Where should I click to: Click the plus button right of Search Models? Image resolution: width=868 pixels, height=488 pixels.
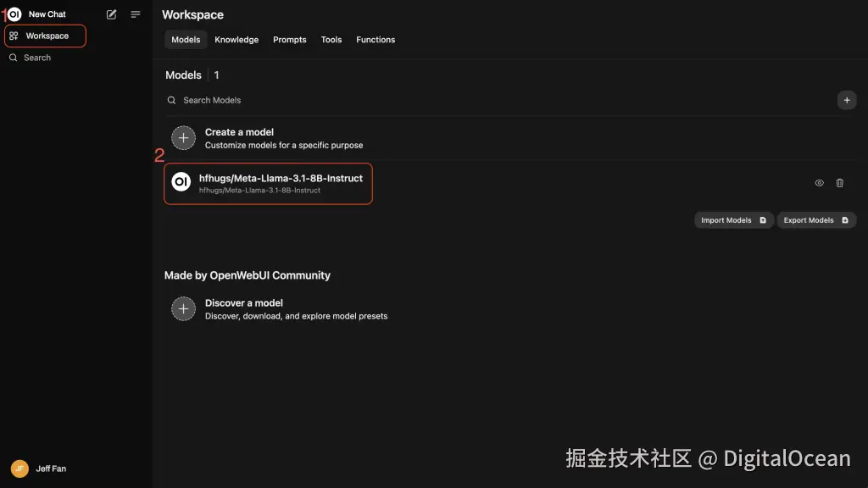847,100
